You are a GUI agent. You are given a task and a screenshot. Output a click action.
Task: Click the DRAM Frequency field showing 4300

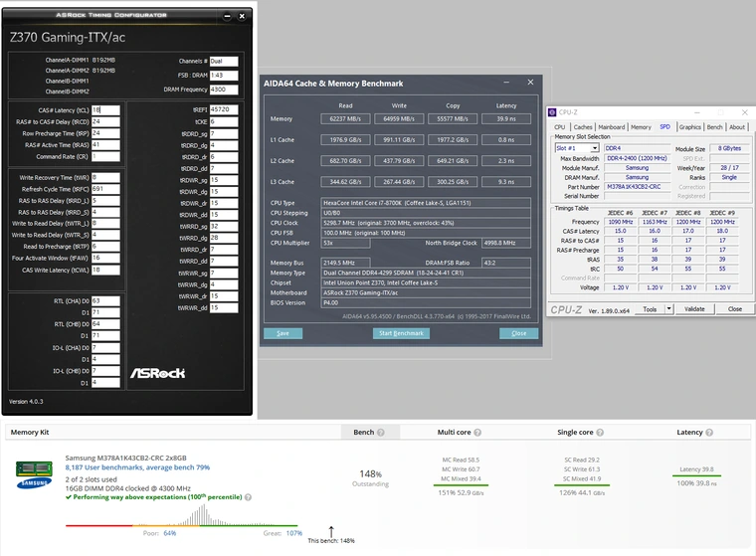click(224, 90)
